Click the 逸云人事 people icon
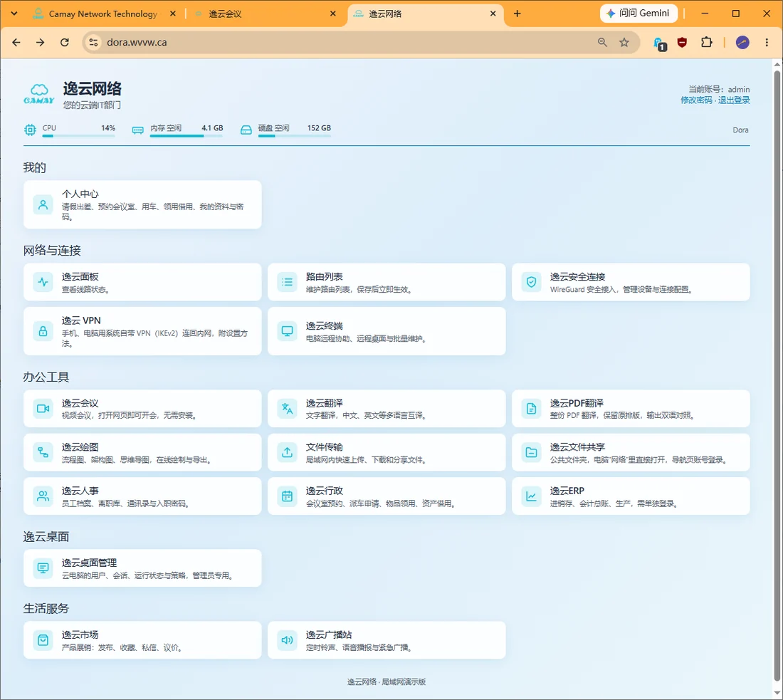 click(x=43, y=496)
